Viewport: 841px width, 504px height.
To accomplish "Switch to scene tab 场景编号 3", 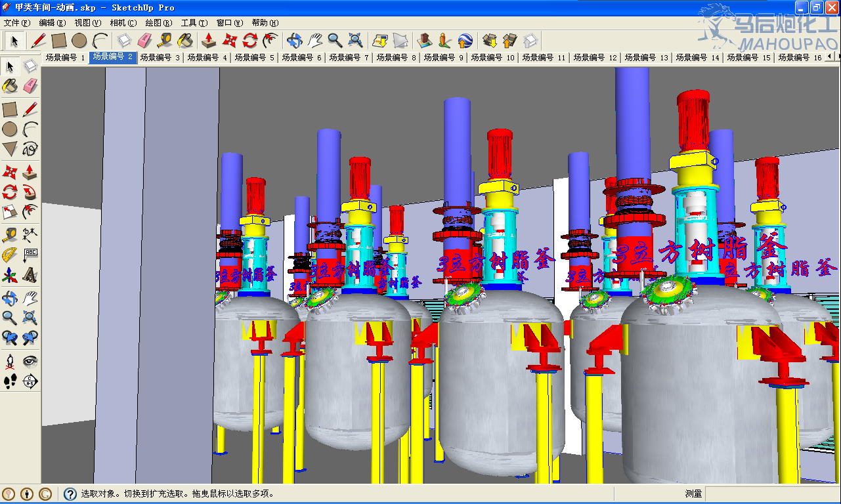I will tap(160, 58).
